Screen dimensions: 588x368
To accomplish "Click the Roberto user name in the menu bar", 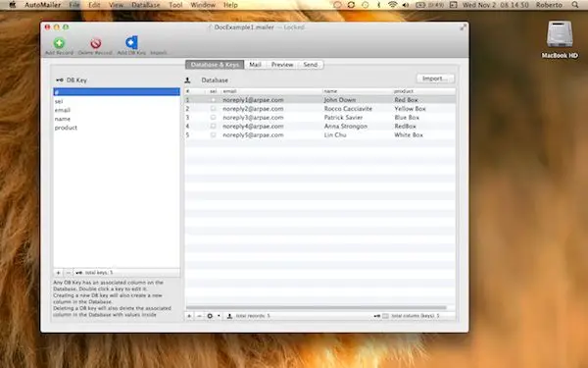I will (549, 5).
